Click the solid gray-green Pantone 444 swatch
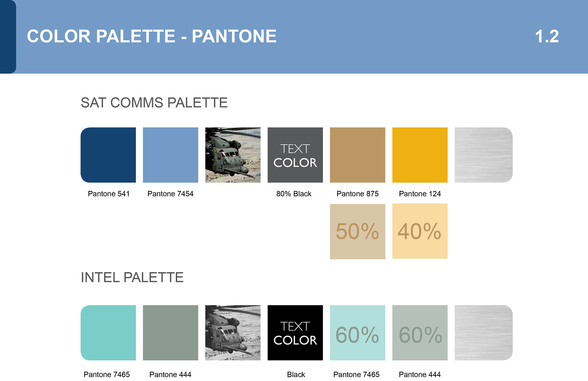Image resolution: width=588 pixels, height=381 pixels. [x=170, y=333]
